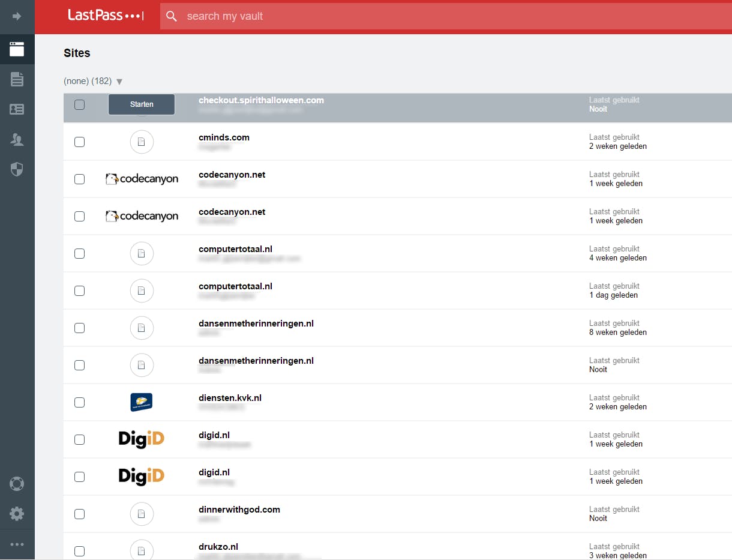Click '2 weken geleden' on cminds.com row
Screen dimensions: 732x560
click(618, 146)
